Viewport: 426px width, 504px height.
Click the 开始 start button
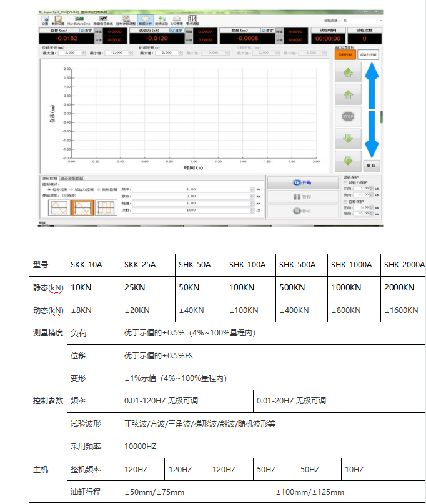302,183
